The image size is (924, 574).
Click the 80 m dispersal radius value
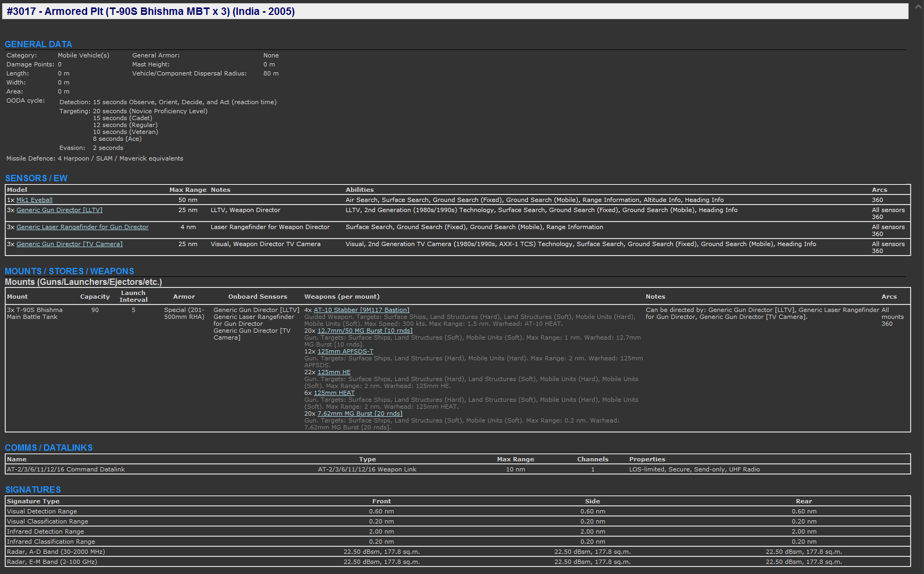pos(271,73)
